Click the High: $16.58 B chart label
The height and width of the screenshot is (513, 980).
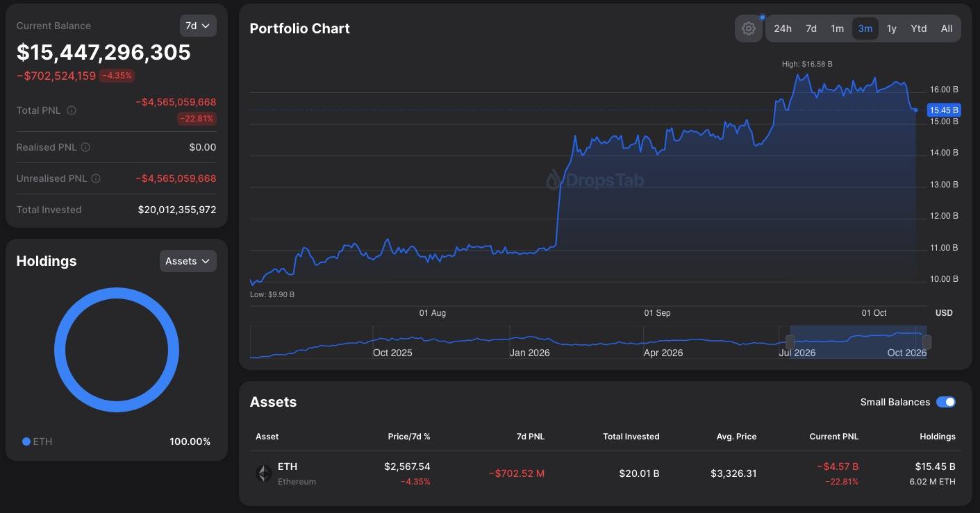[807, 64]
